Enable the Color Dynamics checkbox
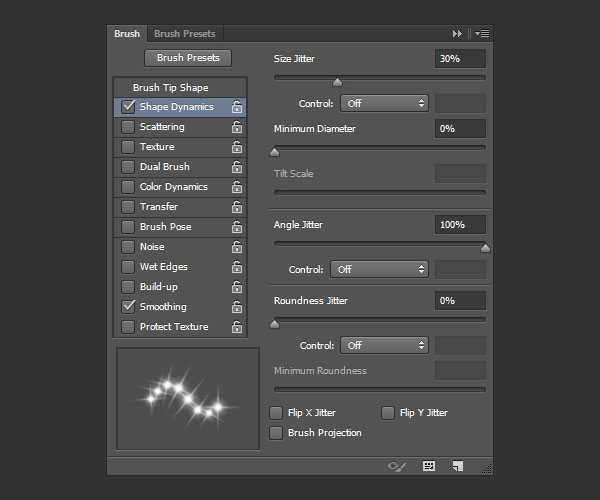 (x=128, y=187)
